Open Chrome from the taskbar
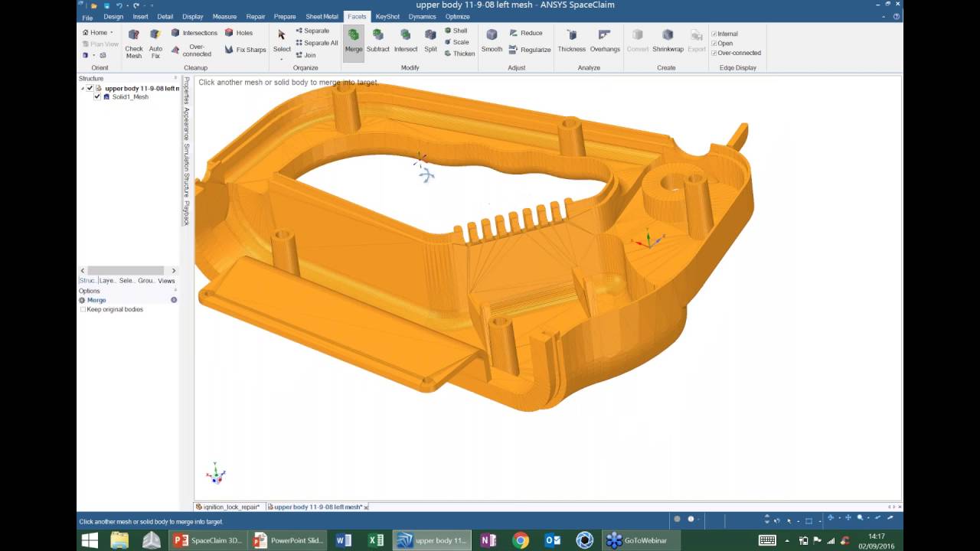This screenshot has height=551, width=980. [521, 540]
